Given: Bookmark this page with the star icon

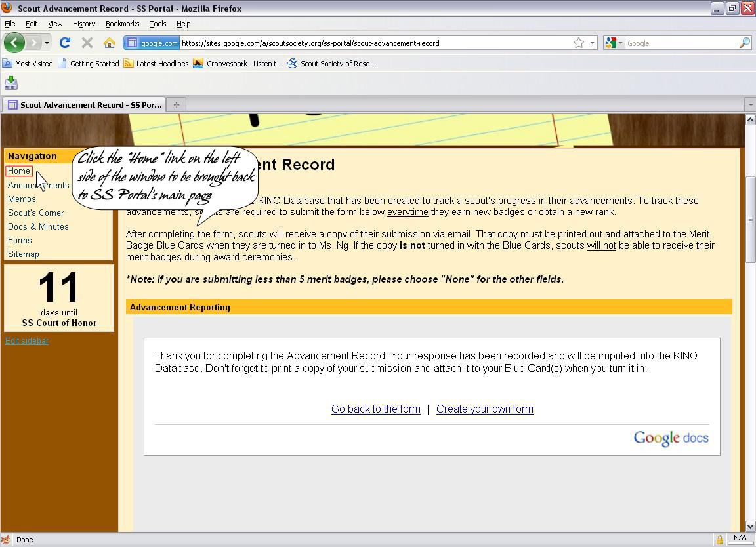Looking at the screenshot, I should pos(578,43).
